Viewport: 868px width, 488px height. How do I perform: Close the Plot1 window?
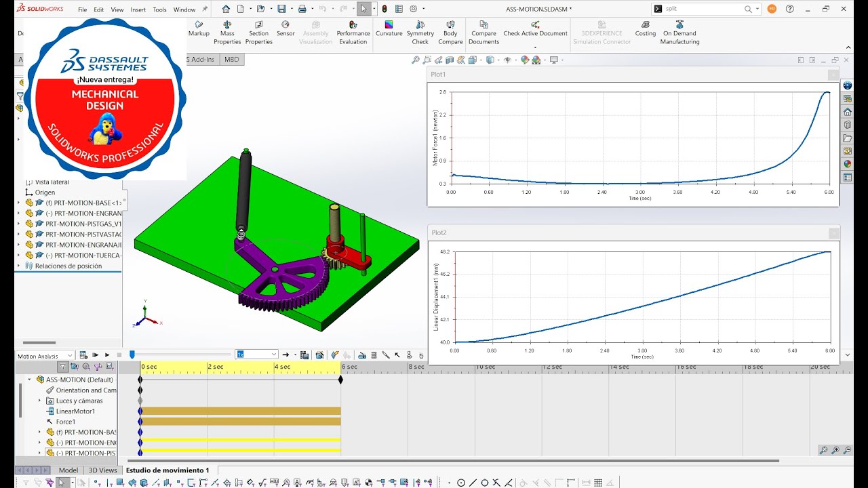tap(833, 75)
